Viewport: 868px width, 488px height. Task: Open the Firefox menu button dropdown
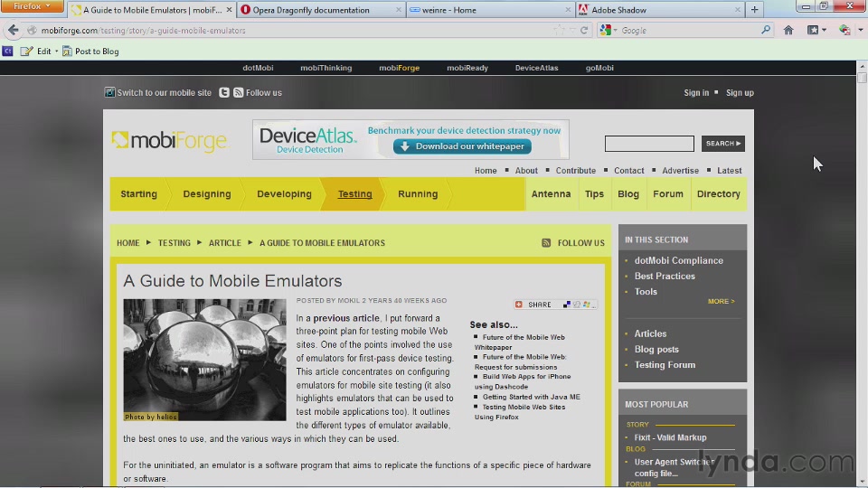(33, 6)
